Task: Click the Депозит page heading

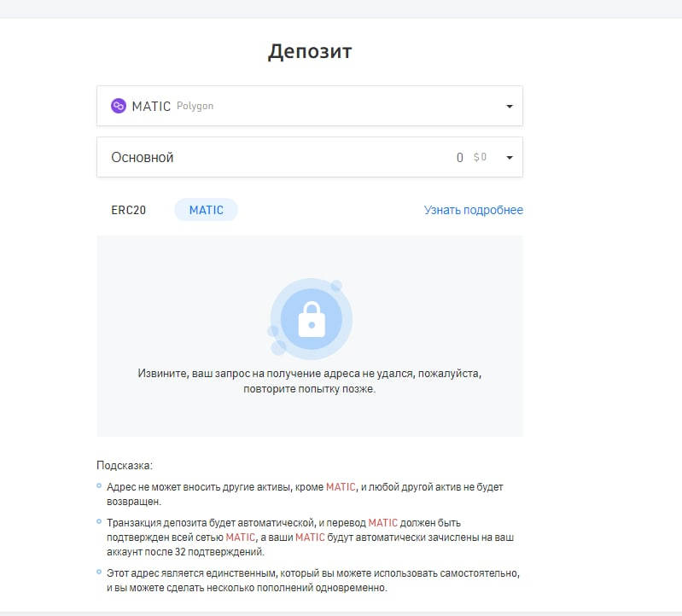Action: pos(310,51)
